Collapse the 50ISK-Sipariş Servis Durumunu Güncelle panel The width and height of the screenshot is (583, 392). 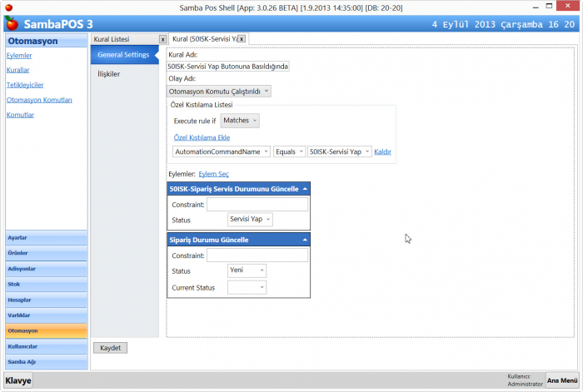click(304, 190)
